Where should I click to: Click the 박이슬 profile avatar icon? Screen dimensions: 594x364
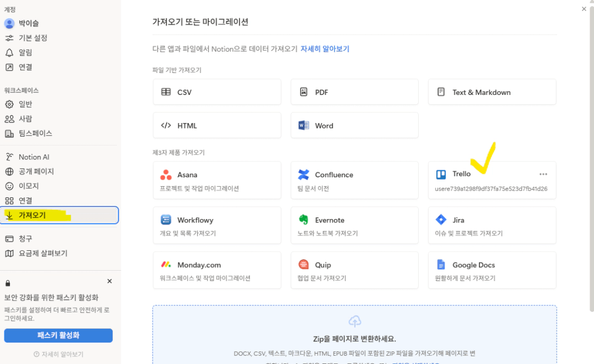(9, 24)
